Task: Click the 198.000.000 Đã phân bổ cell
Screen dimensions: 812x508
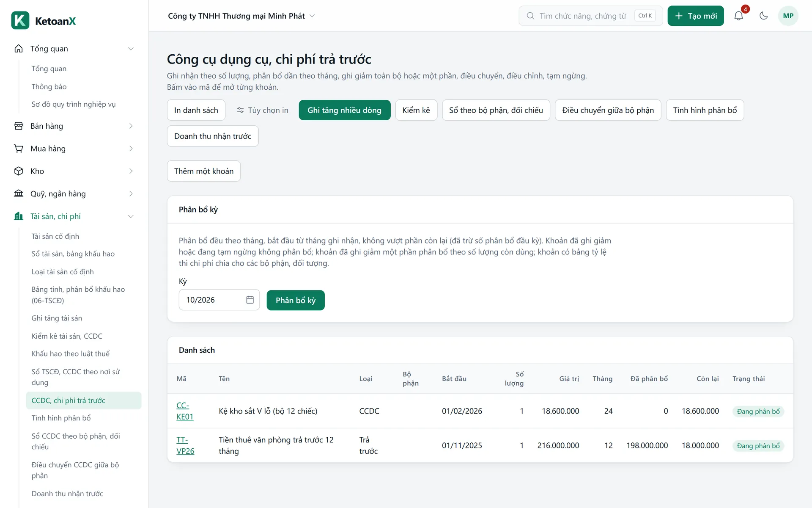Action: click(x=647, y=445)
